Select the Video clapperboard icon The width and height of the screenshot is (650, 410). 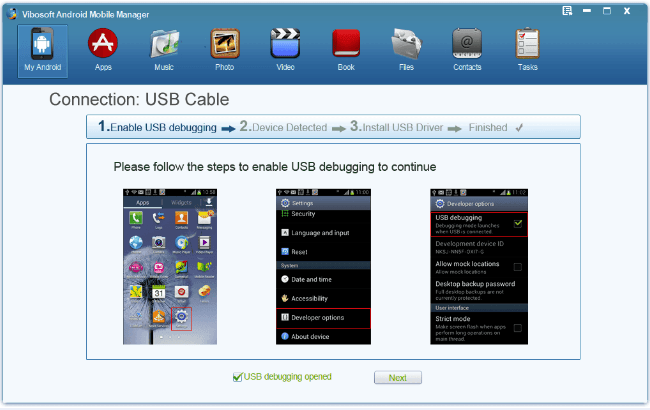(285, 43)
